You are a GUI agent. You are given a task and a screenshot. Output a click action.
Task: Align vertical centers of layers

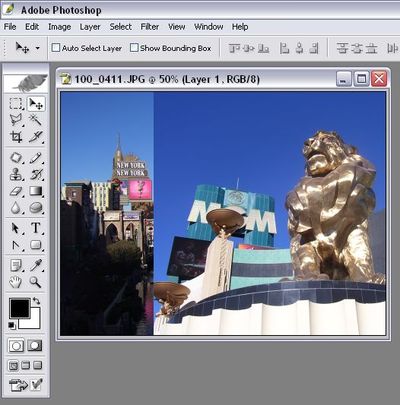coord(249,48)
